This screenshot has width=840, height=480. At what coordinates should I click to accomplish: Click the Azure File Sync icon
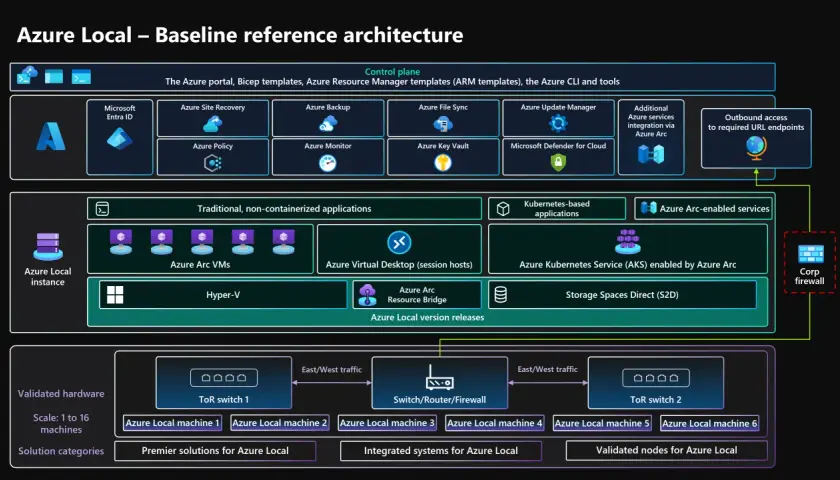(443, 124)
